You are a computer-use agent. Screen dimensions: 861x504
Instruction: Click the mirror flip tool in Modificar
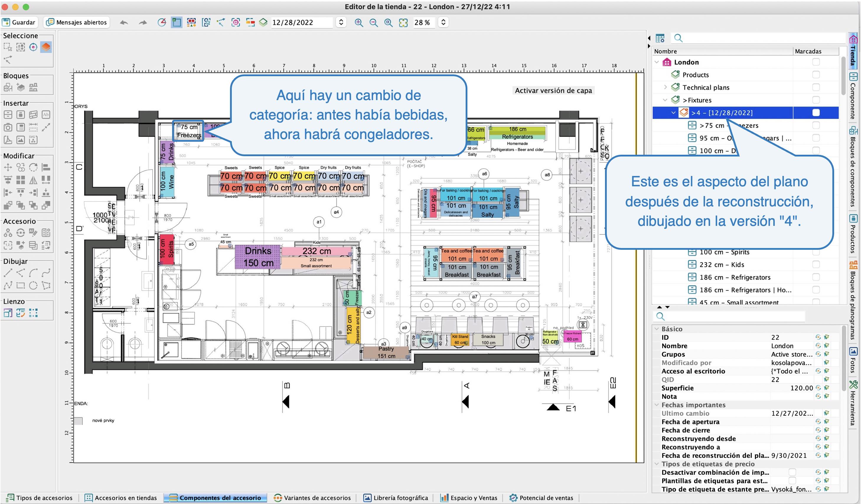pyautogui.click(x=33, y=180)
